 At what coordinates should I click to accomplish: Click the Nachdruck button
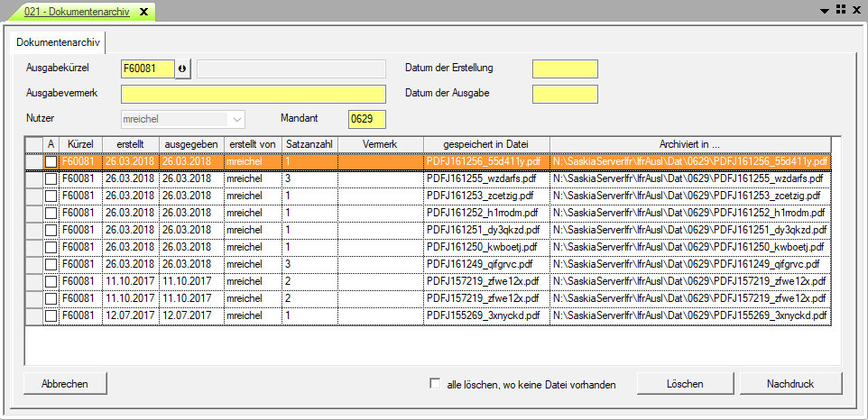point(790,384)
